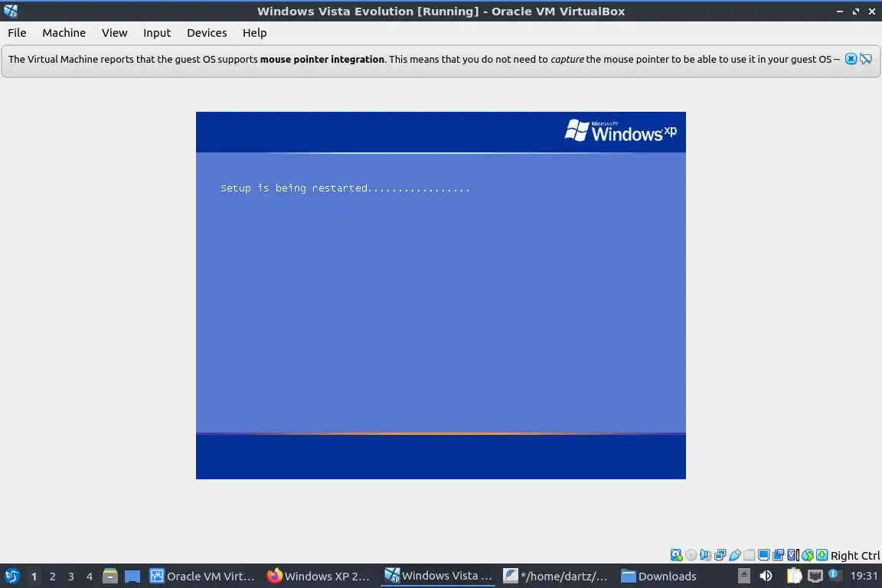Click the audio status icon in VirtualBox
This screenshot has height=588, width=882.
[705, 555]
